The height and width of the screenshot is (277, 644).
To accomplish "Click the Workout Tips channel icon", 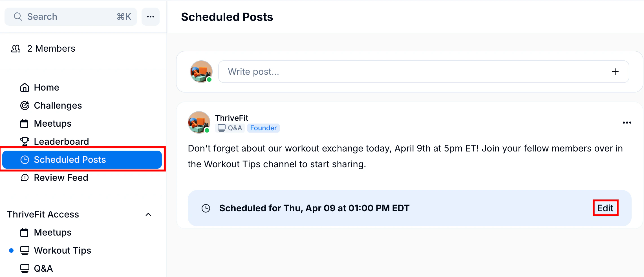I will [25, 250].
